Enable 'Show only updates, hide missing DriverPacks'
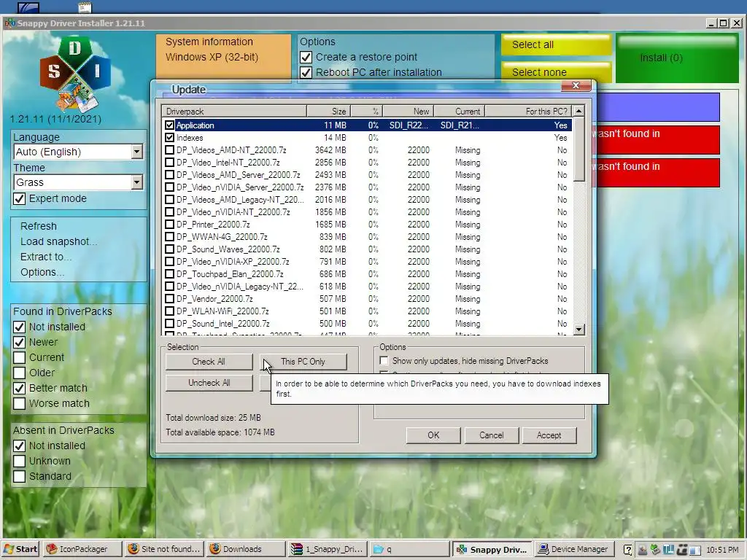This screenshot has width=747, height=560. (x=384, y=360)
